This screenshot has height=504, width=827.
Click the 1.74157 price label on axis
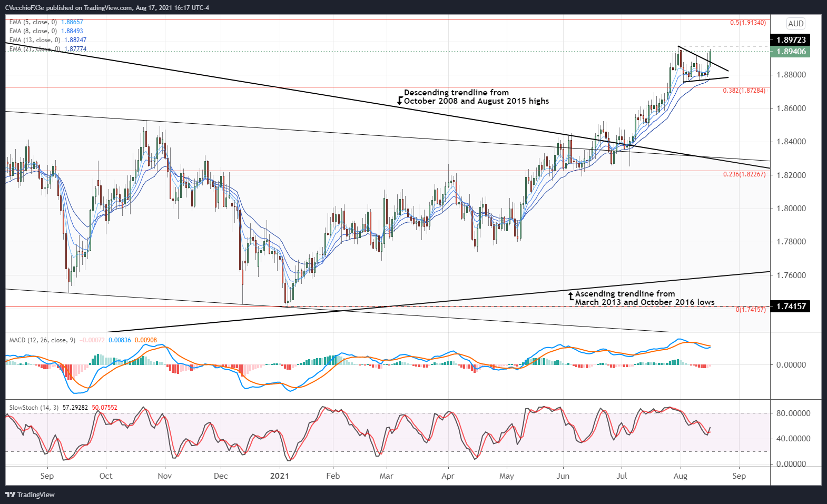click(790, 306)
